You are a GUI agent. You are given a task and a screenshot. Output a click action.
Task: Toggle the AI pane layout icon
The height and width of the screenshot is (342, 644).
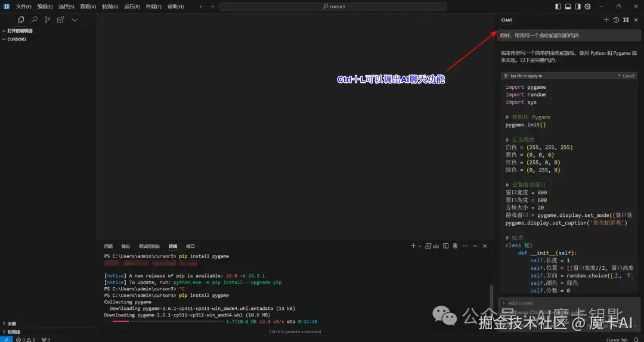point(577,7)
